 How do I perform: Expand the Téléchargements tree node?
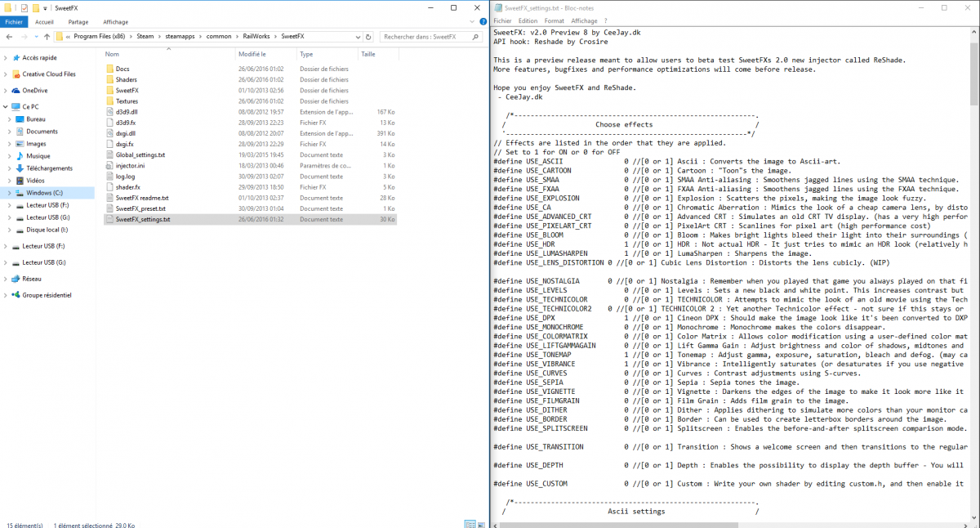(10, 168)
